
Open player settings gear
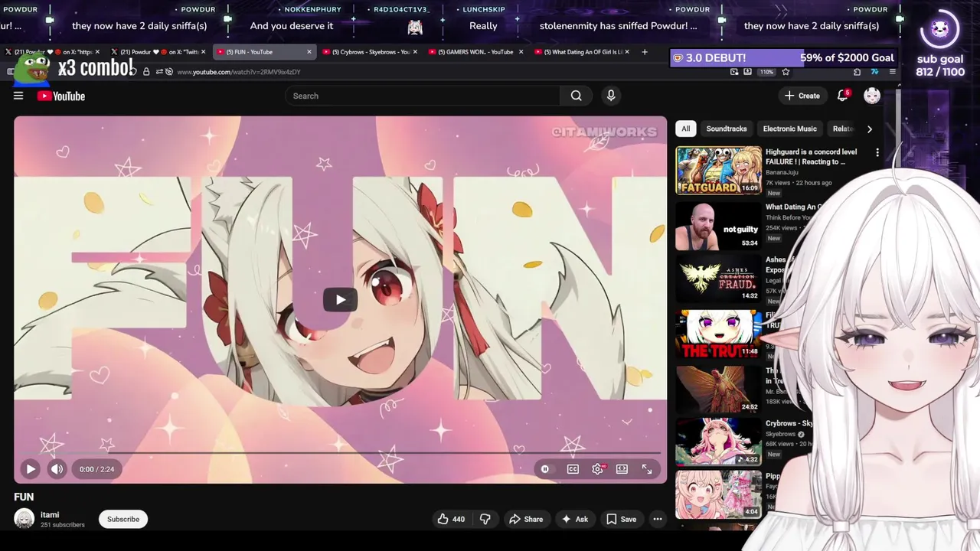[598, 469]
